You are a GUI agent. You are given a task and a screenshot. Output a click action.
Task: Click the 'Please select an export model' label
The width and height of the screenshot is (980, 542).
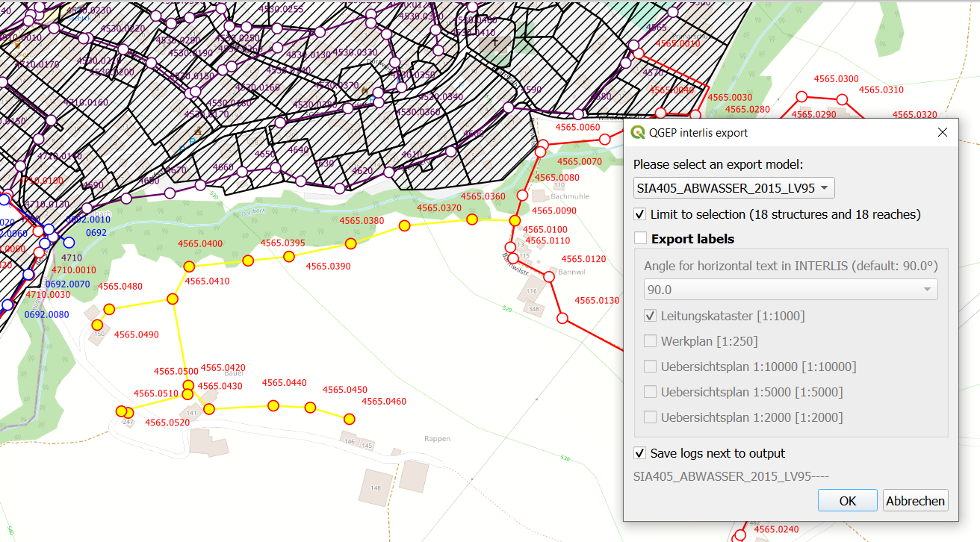[x=718, y=164]
